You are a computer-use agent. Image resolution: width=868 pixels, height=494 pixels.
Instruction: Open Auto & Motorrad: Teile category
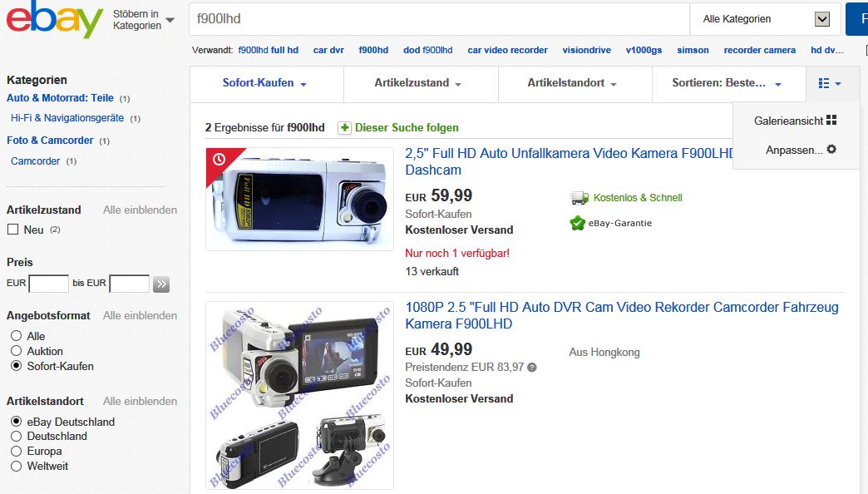tap(60, 98)
